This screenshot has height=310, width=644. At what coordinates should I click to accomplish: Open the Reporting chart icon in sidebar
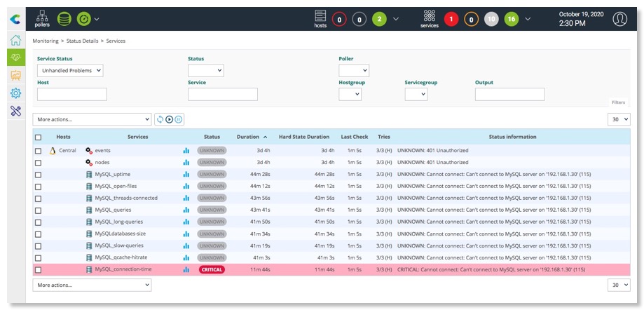(15, 75)
